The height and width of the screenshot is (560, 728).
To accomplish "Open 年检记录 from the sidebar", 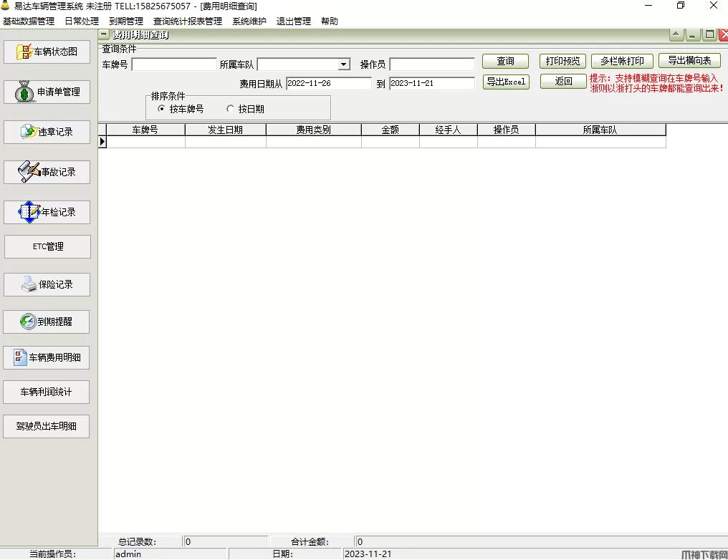I will [x=47, y=212].
